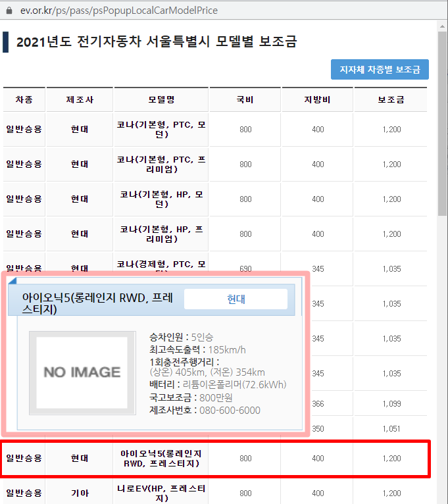Click the 690 국비 value
Image resolution: width=448 pixels, height=504 pixels.
point(245,268)
